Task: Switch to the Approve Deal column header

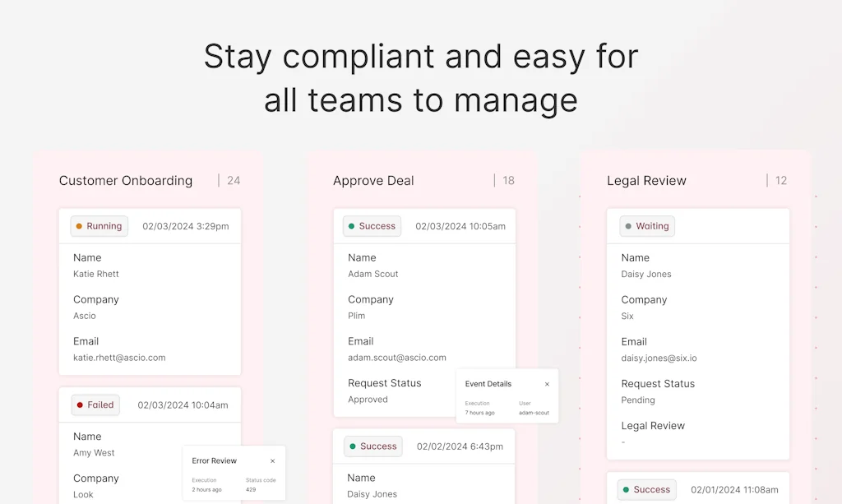Action: point(373,180)
